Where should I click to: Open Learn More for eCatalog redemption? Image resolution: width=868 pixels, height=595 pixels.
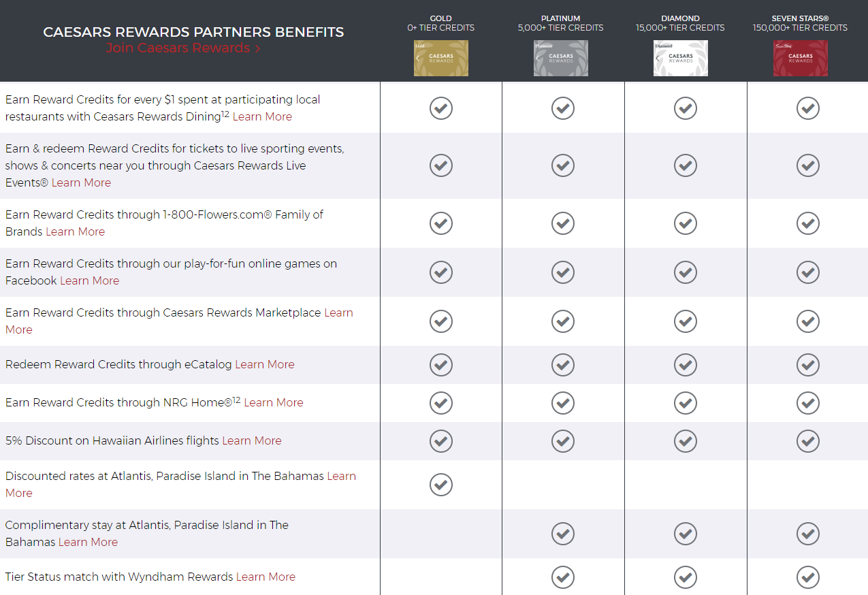click(x=265, y=364)
